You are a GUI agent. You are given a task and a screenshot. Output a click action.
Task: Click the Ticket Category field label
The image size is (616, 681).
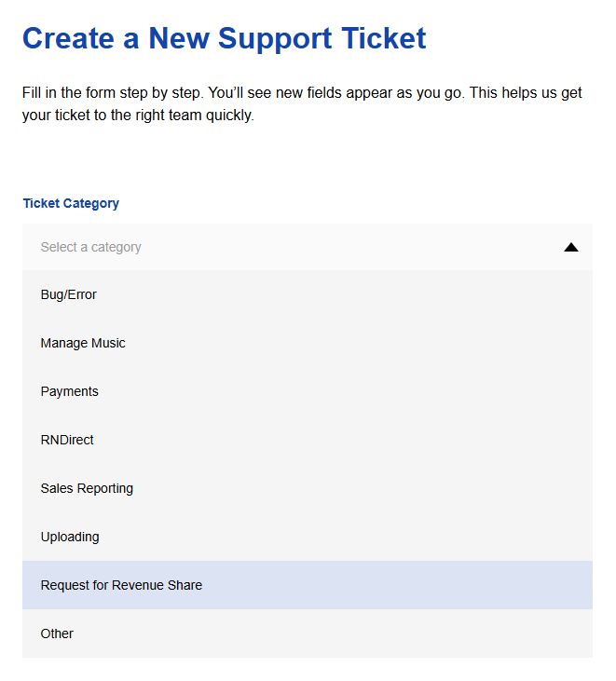point(71,203)
